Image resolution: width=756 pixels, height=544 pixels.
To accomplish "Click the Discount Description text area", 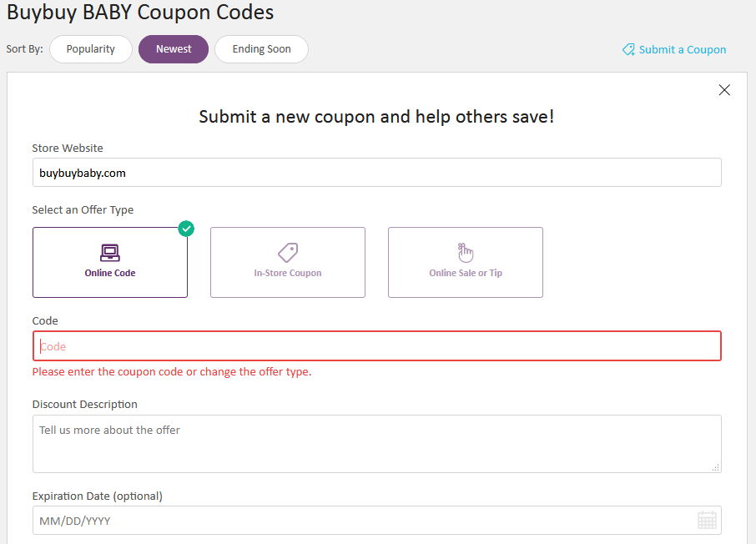I will click(x=377, y=444).
